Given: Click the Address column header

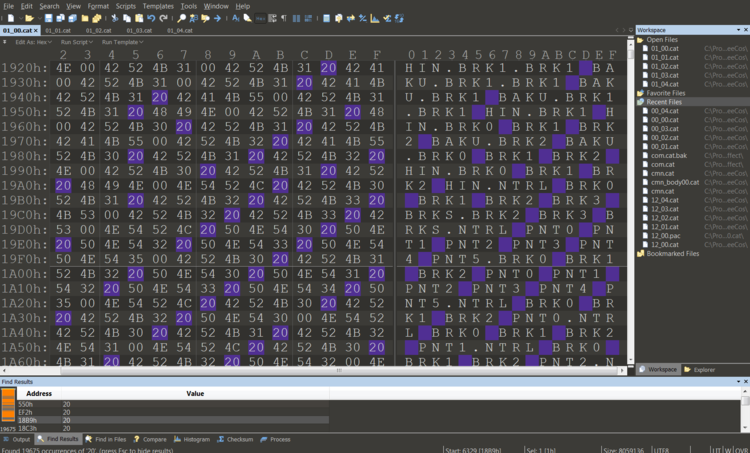Looking at the screenshot, I should (x=39, y=394).
